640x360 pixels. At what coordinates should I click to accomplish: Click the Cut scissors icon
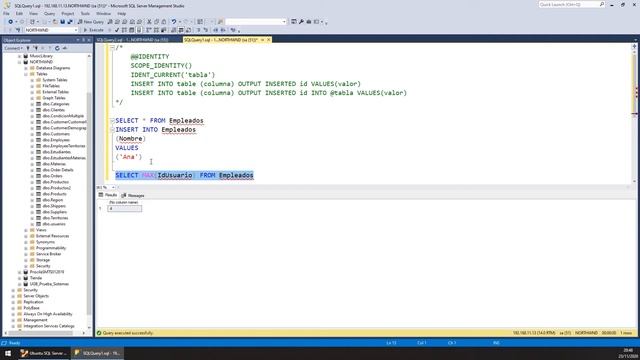(x=149, y=22)
